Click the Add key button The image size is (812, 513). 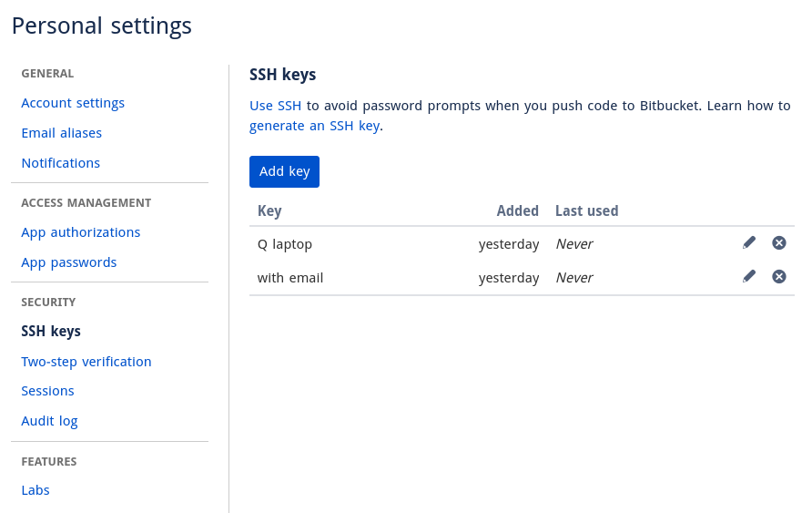[x=284, y=171]
